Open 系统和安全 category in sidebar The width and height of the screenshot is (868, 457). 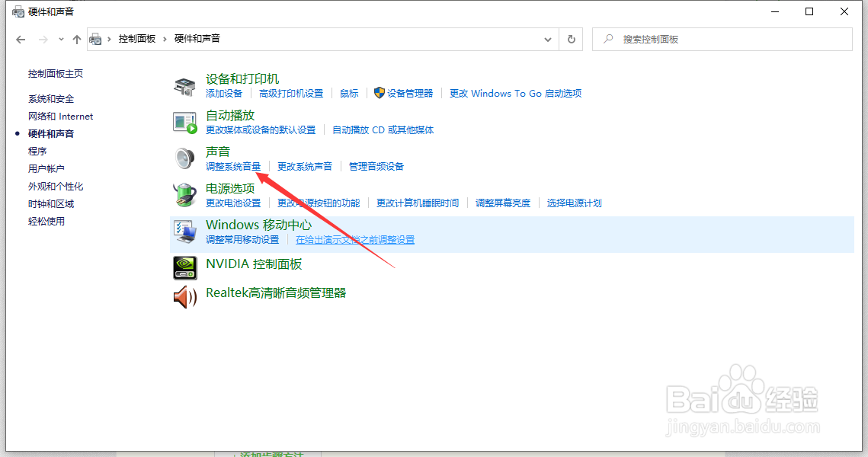point(51,99)
